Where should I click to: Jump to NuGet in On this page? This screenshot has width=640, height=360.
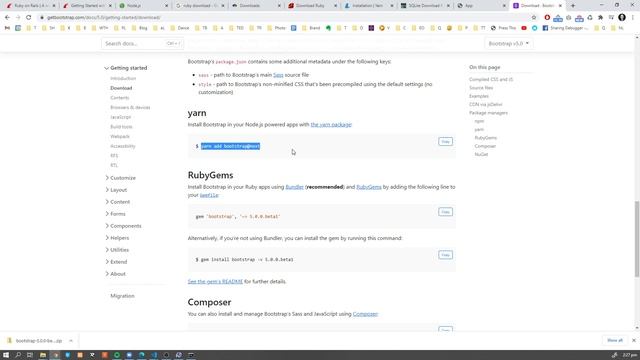(481, 154)
